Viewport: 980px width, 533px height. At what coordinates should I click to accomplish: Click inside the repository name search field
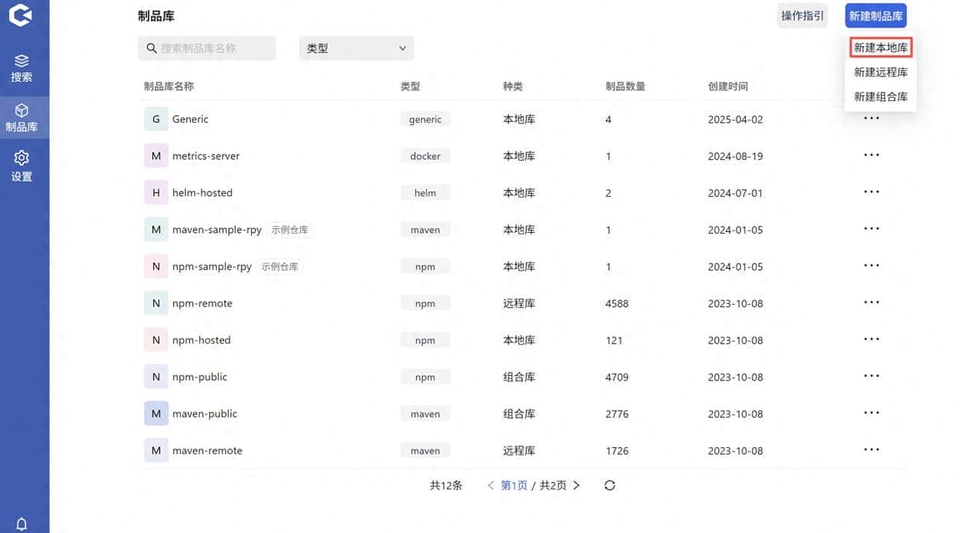pyautogui.click(x=207, y=47)
